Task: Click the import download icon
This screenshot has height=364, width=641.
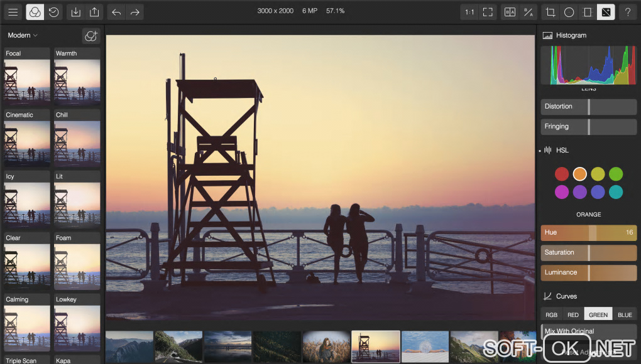Action: (x=75, y=13)
